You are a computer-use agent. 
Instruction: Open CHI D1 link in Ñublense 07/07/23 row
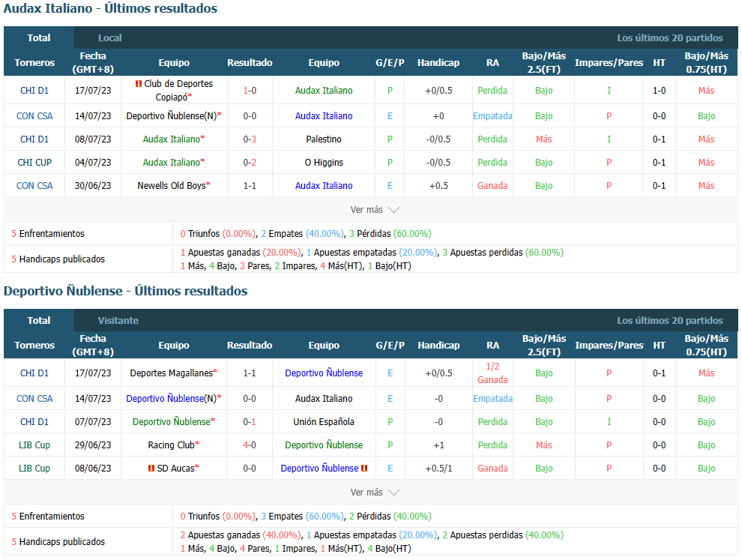click(34, 422)
